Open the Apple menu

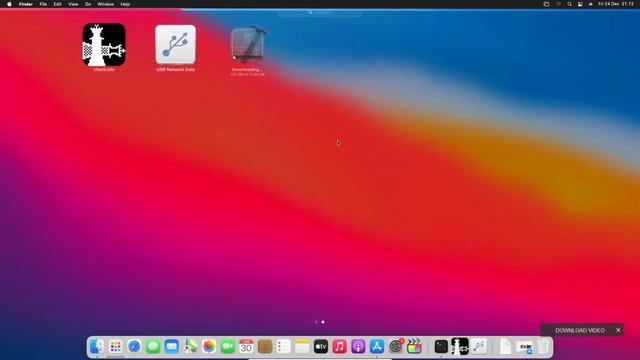tap(9, 4)
